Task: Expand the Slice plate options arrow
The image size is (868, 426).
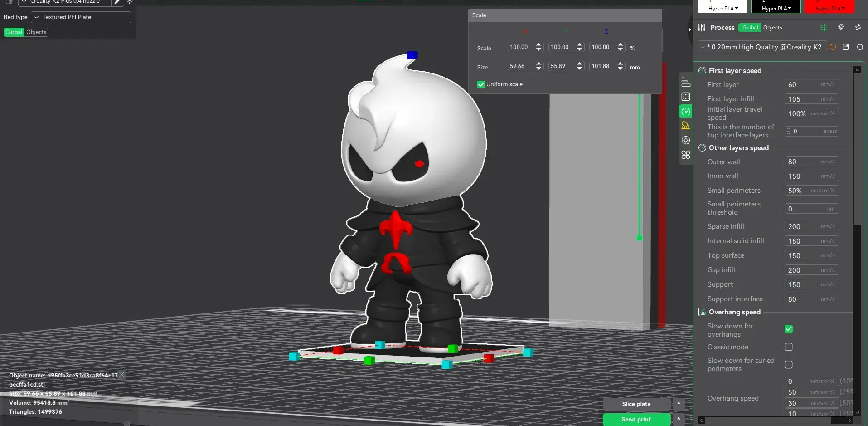Action: point(679,403)
